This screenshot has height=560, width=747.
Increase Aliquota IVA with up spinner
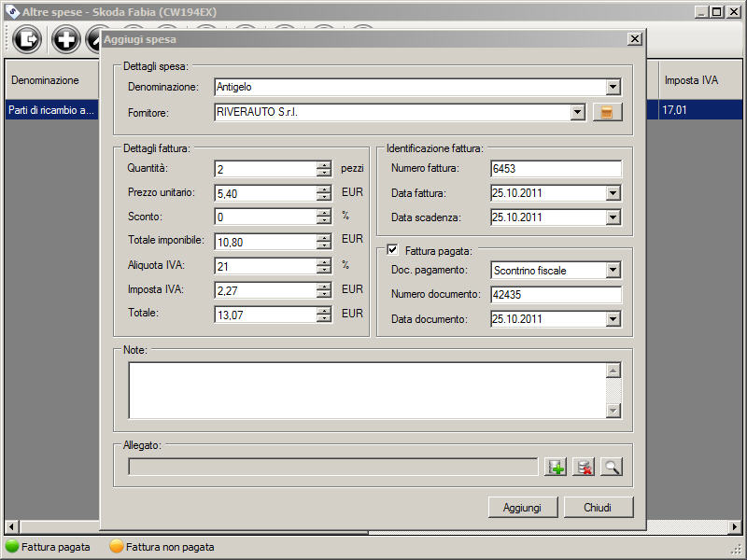(x=324, y=262)
